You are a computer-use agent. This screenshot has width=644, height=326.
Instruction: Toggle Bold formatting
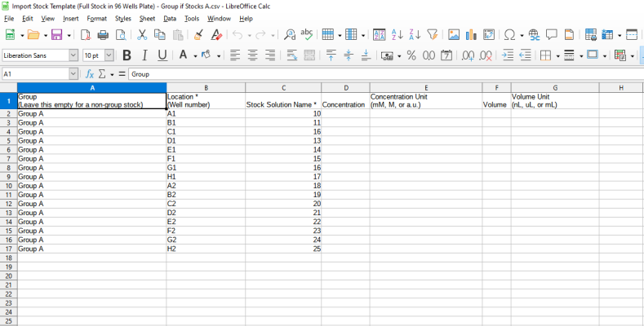(127, 55)
